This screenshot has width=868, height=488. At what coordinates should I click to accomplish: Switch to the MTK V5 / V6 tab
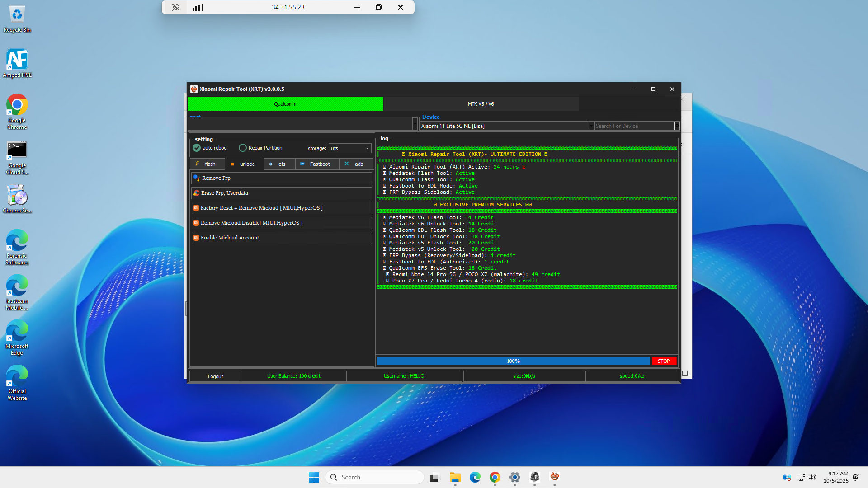coord(481,104)
